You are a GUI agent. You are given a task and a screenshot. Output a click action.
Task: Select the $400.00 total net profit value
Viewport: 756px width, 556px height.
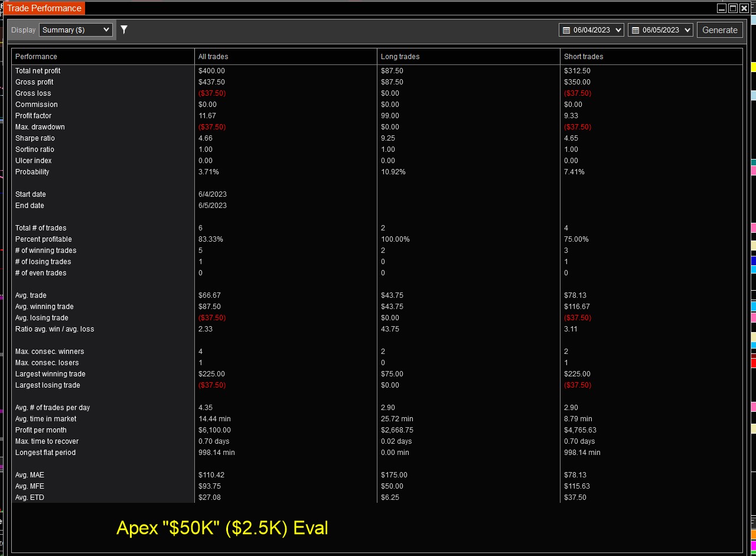(x=211, y=71)
